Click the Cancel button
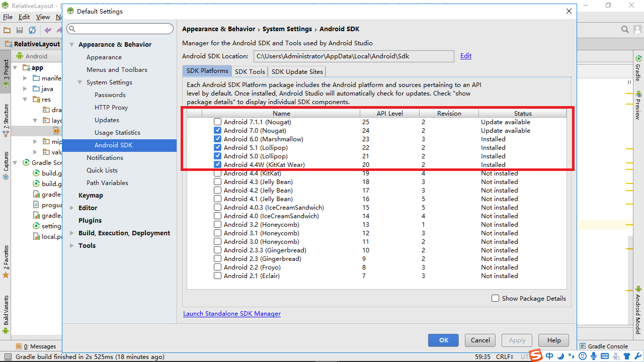644x362 pixels. [480, 340]
